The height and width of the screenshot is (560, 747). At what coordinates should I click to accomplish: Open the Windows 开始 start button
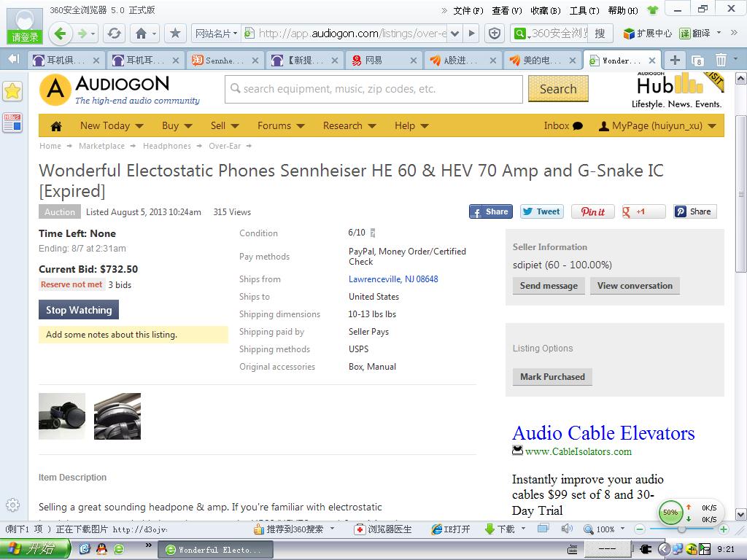coord(36,549)
